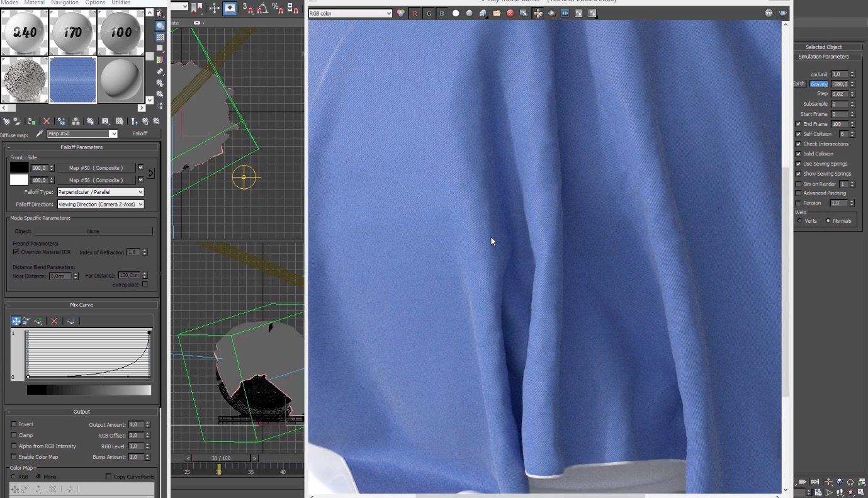This screenshot has width=868, height=498.
Task: Enable the Clamp checkbox
Action: 14,435
